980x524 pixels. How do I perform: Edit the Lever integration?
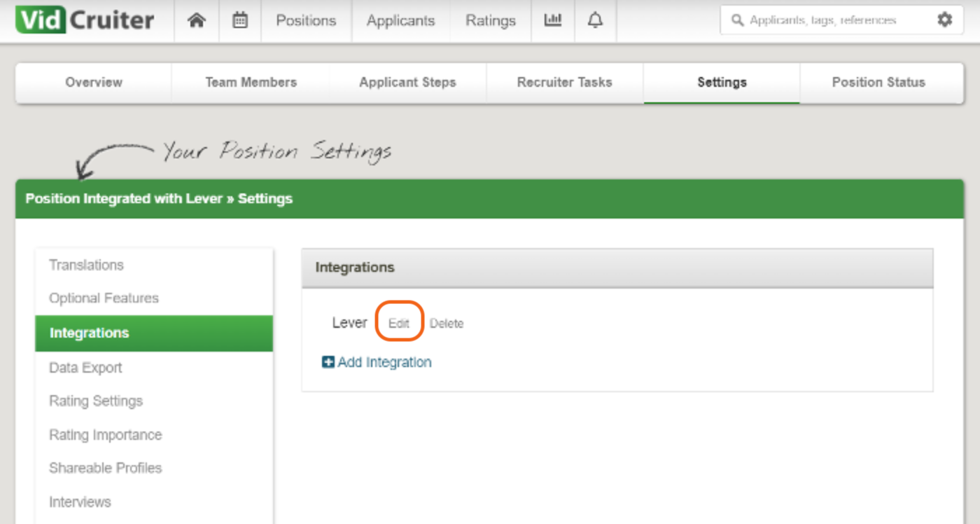point(399,323)
